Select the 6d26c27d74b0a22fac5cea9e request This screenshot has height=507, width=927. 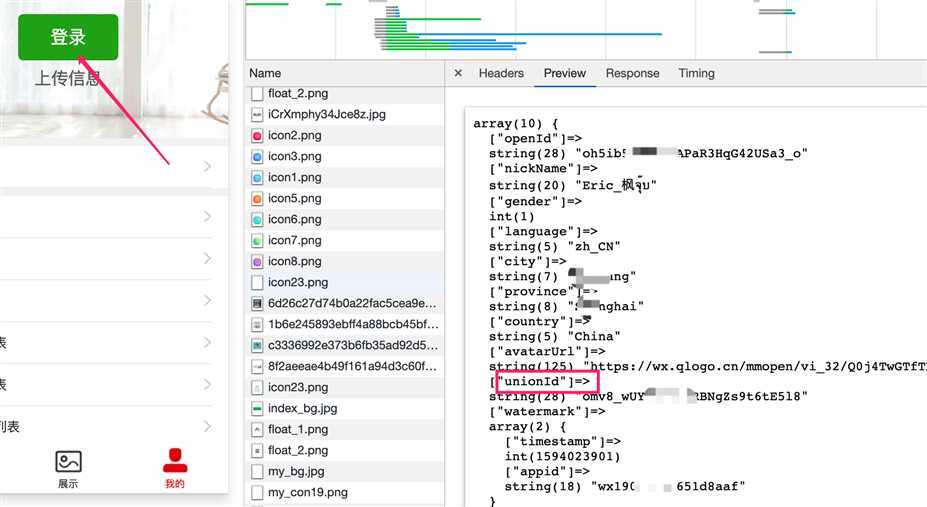coord(345,303)
